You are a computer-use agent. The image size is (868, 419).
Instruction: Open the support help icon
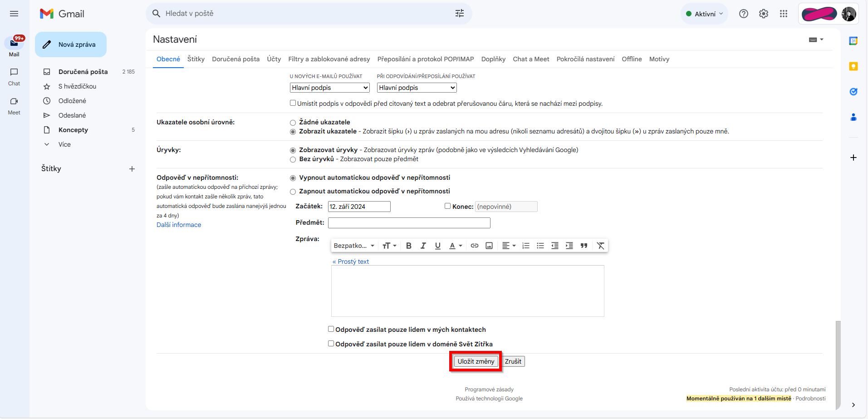click(744, 14)
